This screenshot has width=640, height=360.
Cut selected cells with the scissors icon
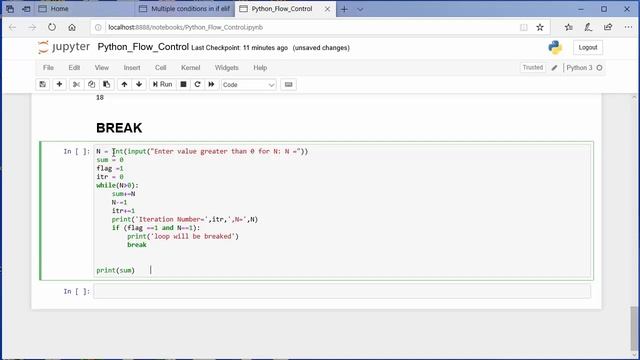tap(76, 84)
